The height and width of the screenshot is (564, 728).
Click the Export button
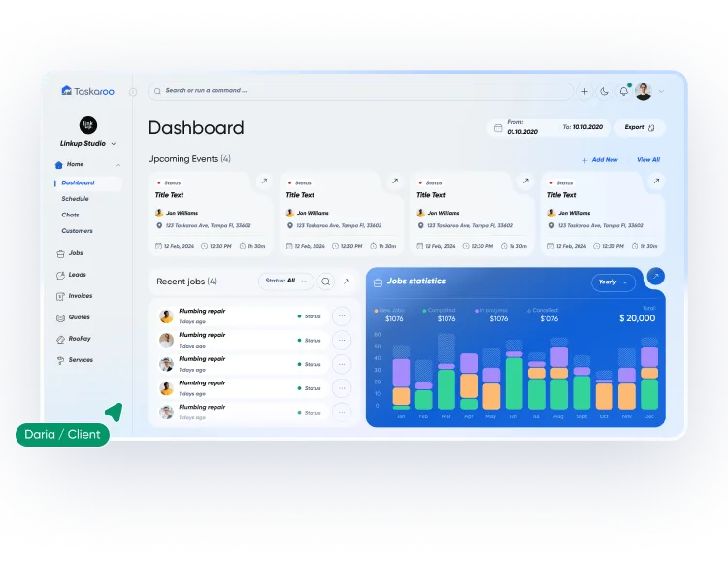tap(640, 128)
